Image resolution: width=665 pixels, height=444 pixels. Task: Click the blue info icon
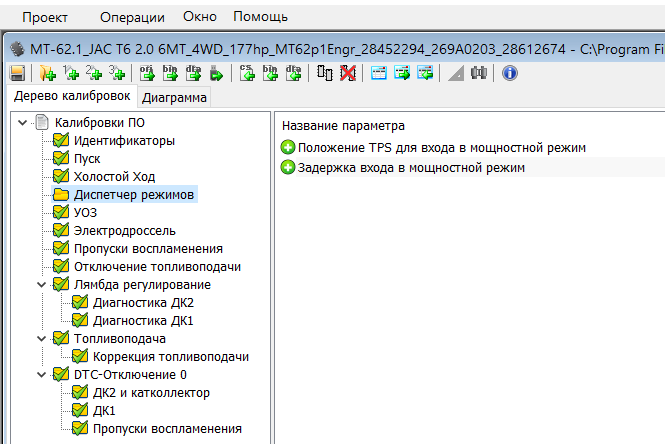click(x=509, y=73)
